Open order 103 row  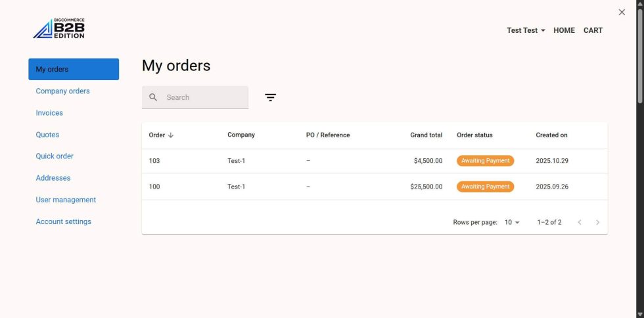[375, 161]
